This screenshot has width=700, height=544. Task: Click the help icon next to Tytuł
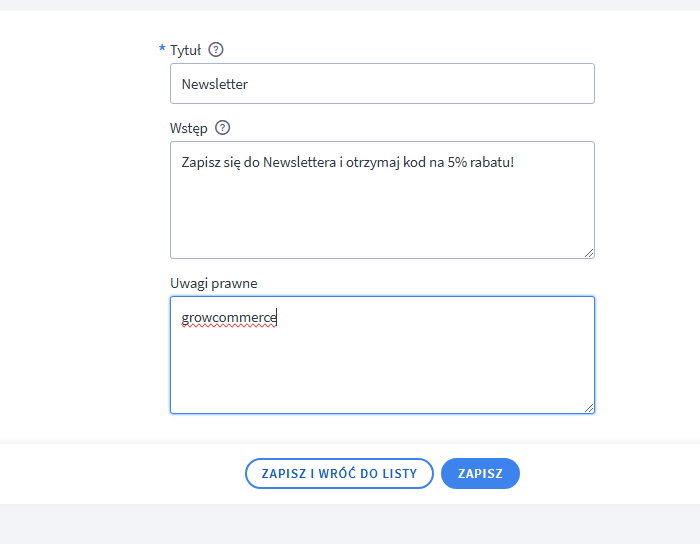pyautogui.click(x=216, y=50)
